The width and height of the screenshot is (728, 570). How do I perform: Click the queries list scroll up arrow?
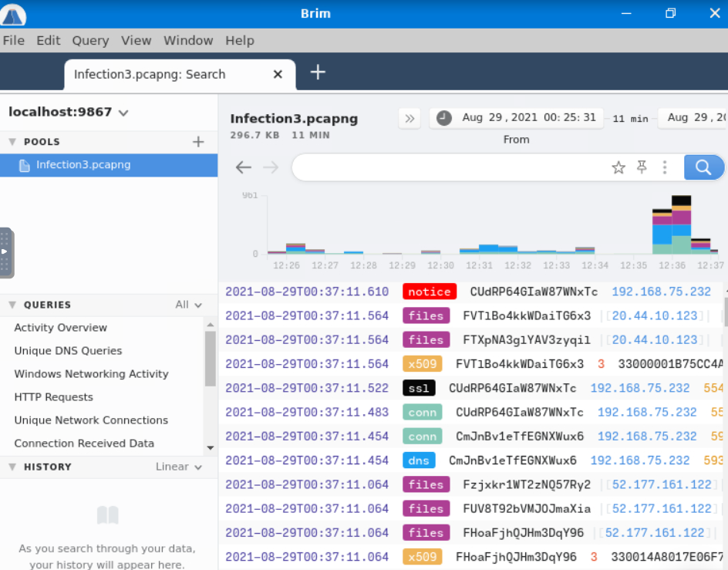[211, 324]
